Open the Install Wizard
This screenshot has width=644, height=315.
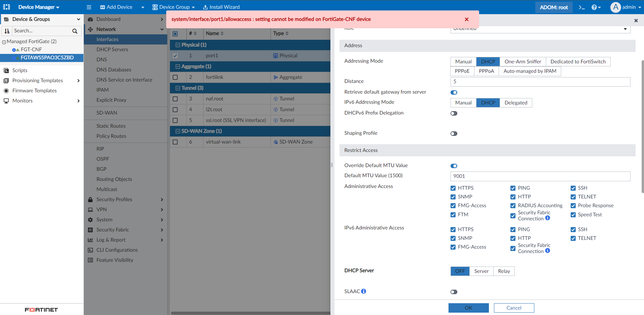pyautogui.click(x=221, y=7)
